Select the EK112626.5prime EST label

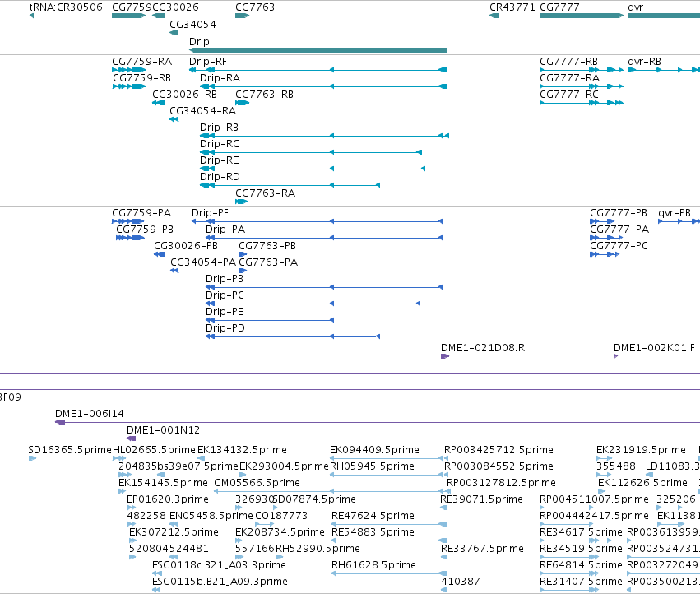pyautogui.click(x=642, y=483)
